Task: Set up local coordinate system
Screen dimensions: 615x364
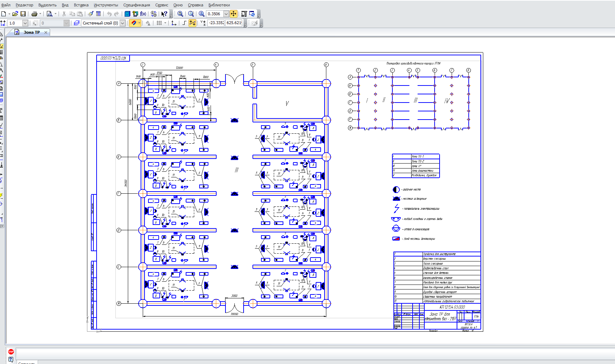Action: (174, 23)
